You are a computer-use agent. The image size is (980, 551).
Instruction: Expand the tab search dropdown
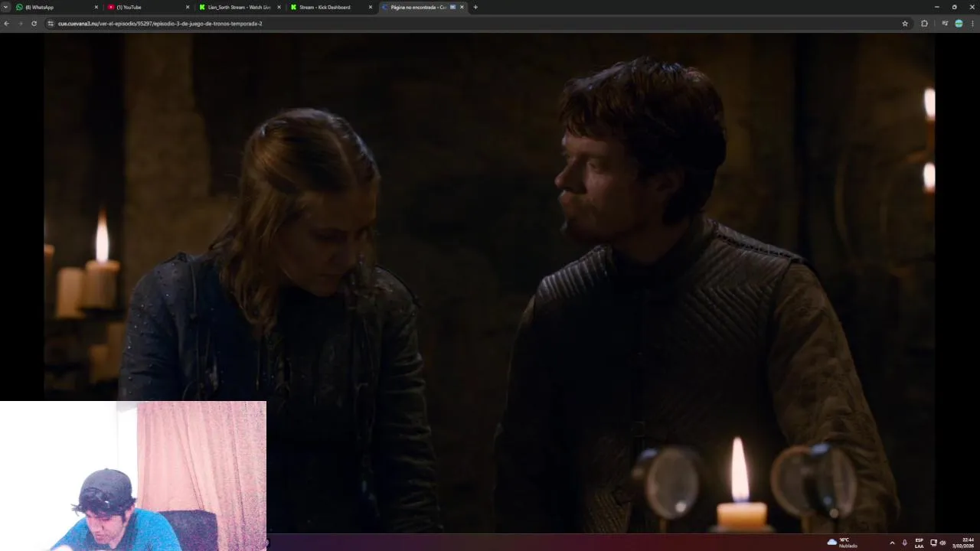coord(5,7)
